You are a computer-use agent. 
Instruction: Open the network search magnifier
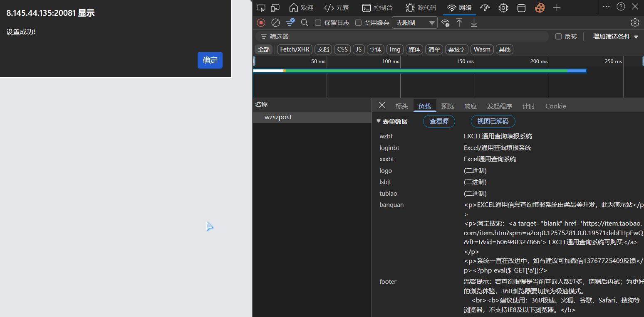305,22
